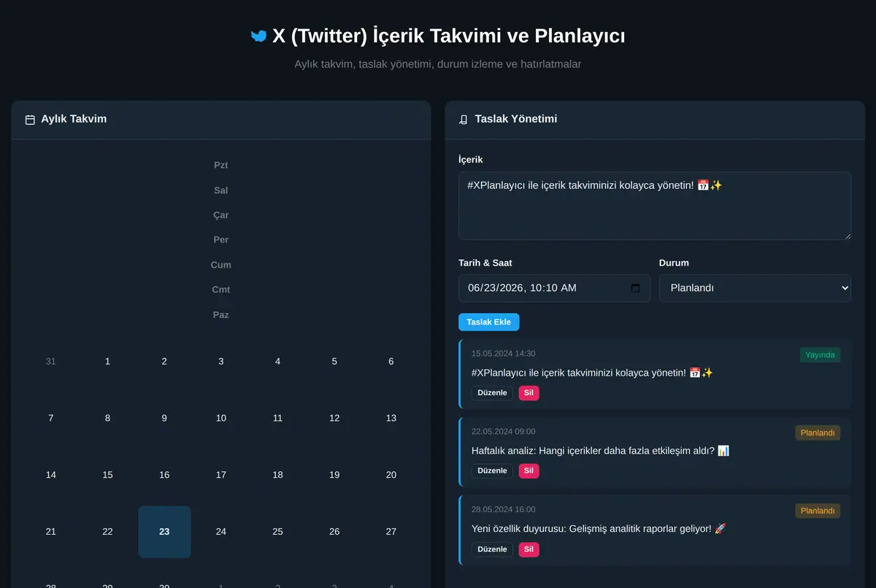Image resolution: width=876 pixels, height=588 pixels.
Task: Open the date picker calendar icon
Action: tap(635, 288)
